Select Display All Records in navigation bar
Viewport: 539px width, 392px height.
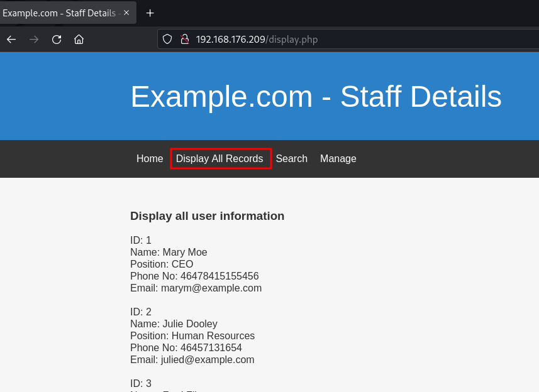coord(219,159)
